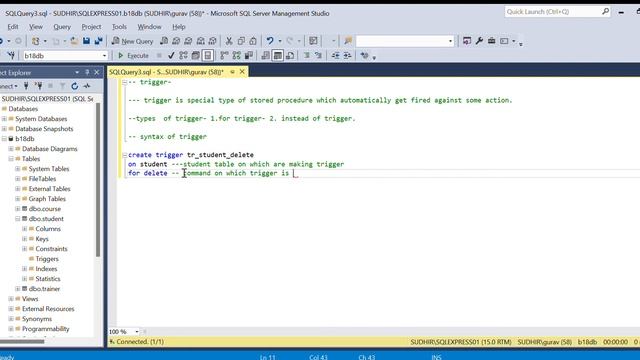This screenshot has height=360, width=640.
Task: Click Uncomment selected lines icon
Action: pyautogui.click(x=318, y=56)
